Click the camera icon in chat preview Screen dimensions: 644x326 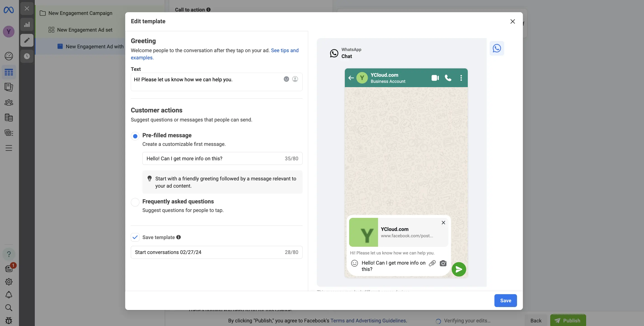443,263
